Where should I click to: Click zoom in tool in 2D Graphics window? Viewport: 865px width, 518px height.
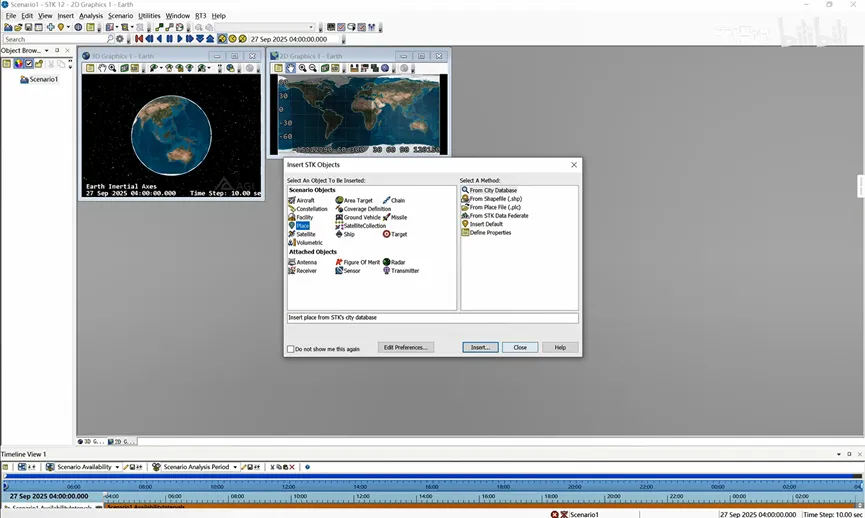point(302,68)
